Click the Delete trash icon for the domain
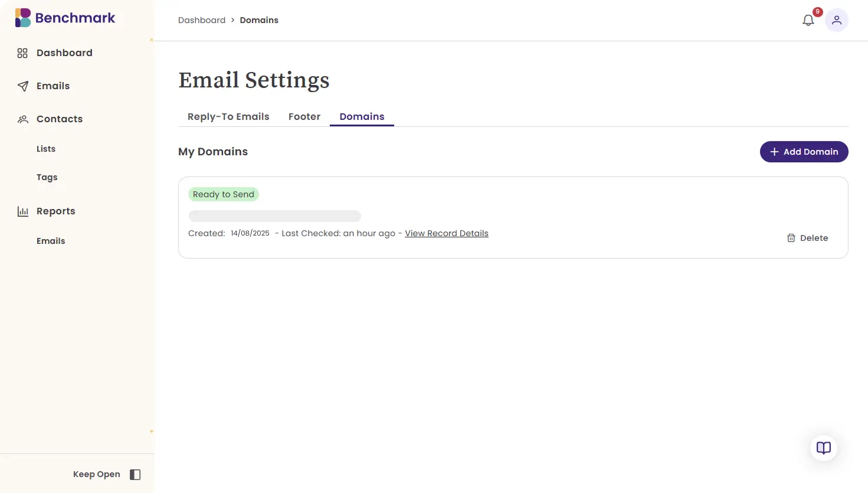Viewport: 868px width, 493px height. click(x=791, y=237)
